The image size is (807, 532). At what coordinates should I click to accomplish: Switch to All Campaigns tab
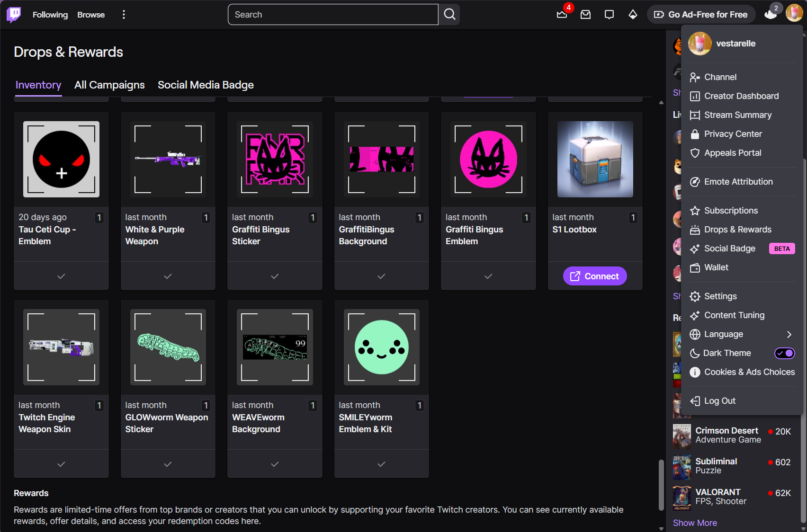click(x=109, y=85)
